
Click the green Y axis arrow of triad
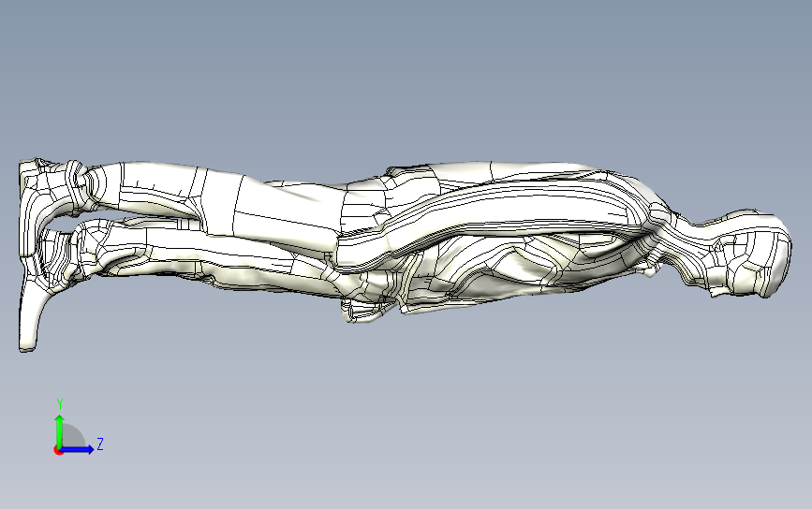60,431
